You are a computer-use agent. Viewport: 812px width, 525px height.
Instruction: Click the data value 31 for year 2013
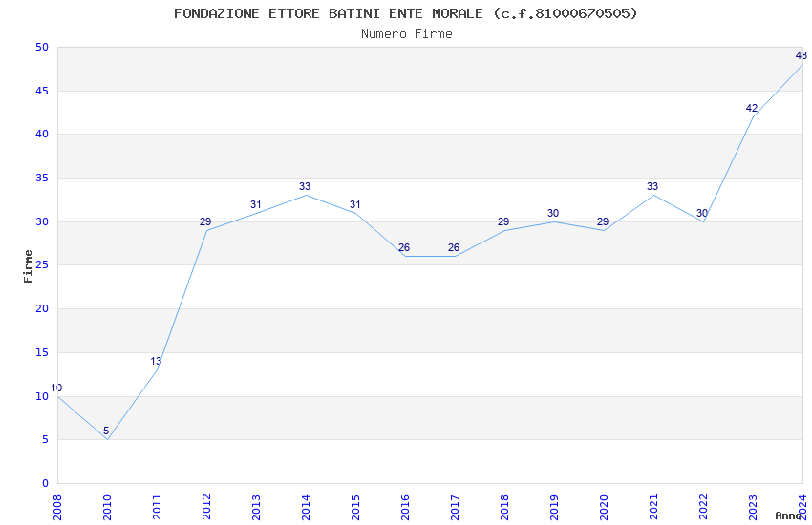click(255, 205)
